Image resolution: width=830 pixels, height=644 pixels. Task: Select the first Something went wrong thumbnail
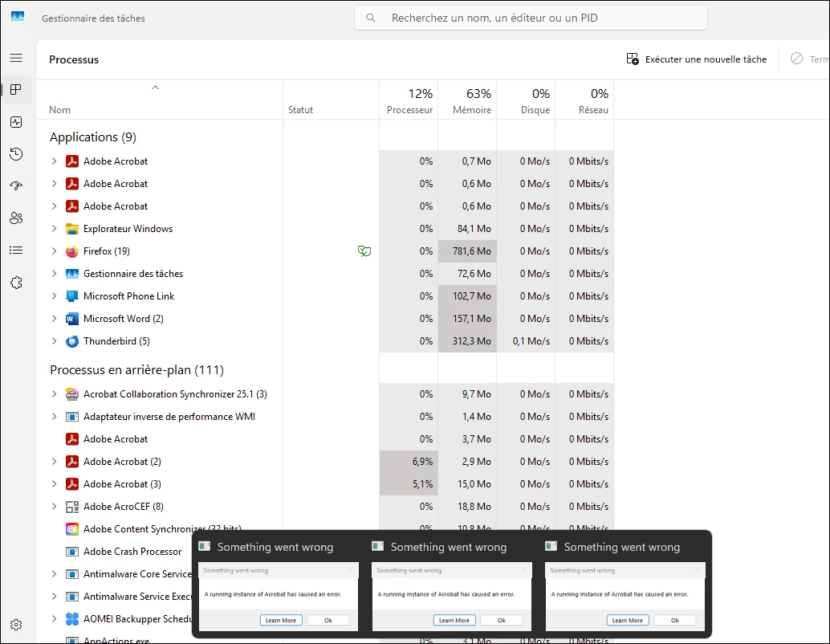pyautogui.click(x=278, y=597)
